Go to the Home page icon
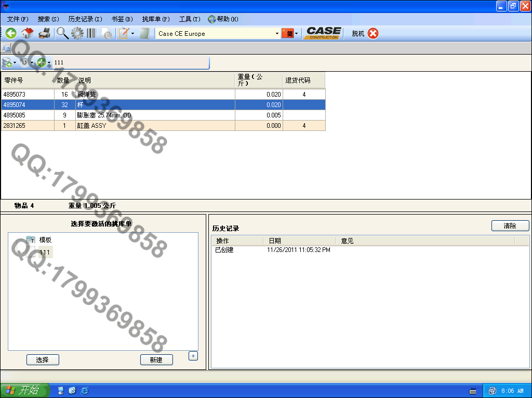The width and height of the screenshot is (532, 398). [28, 33]
